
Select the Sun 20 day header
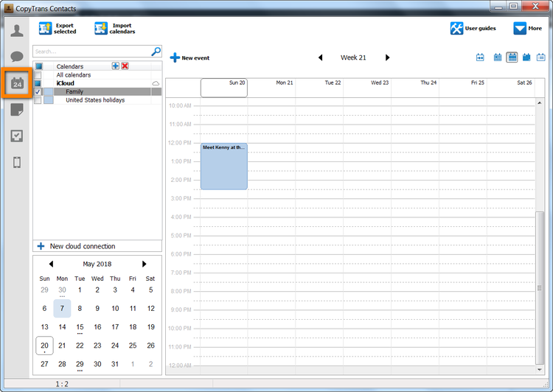[224, 88]
